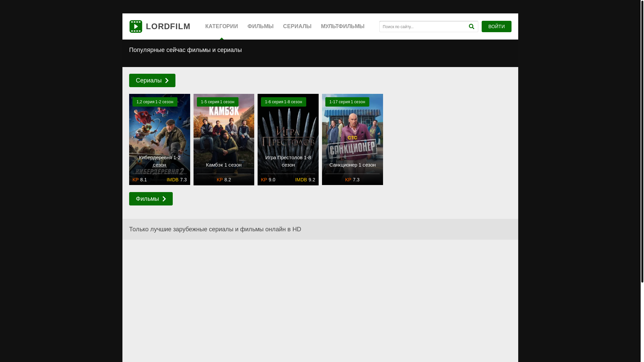The height and width of the screenshot is (362, 644).
Task: Open the Сериалы navigation item
Action: point(297,26)
